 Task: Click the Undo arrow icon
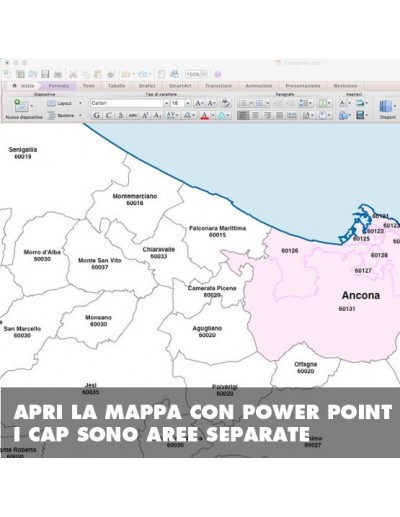126,74
